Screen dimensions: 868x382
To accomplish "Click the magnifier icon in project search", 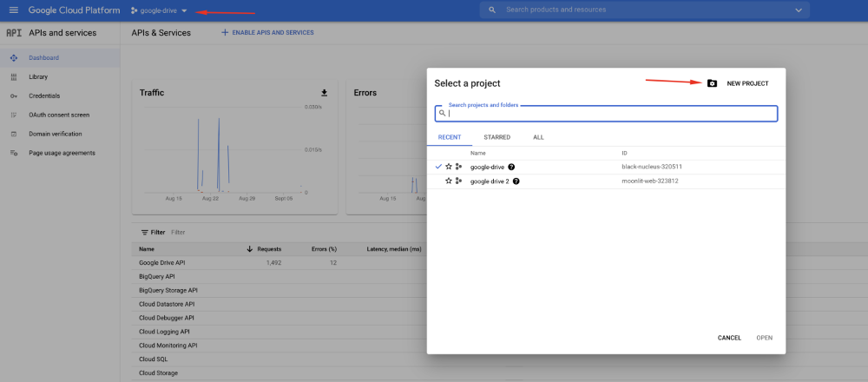I will tap(443, 114).
